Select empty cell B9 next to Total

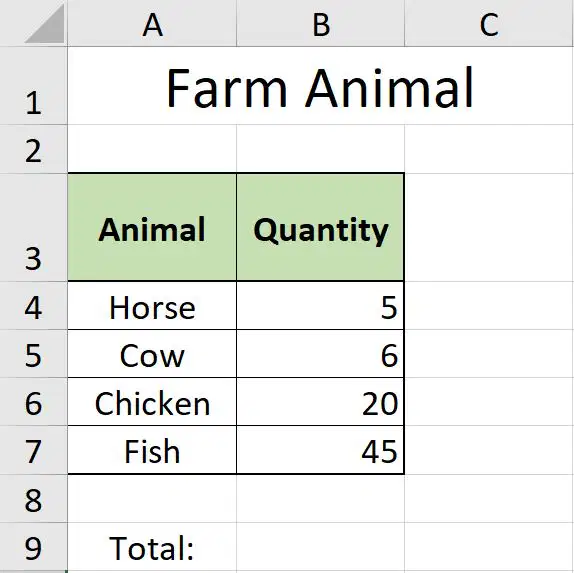(321, 547)
